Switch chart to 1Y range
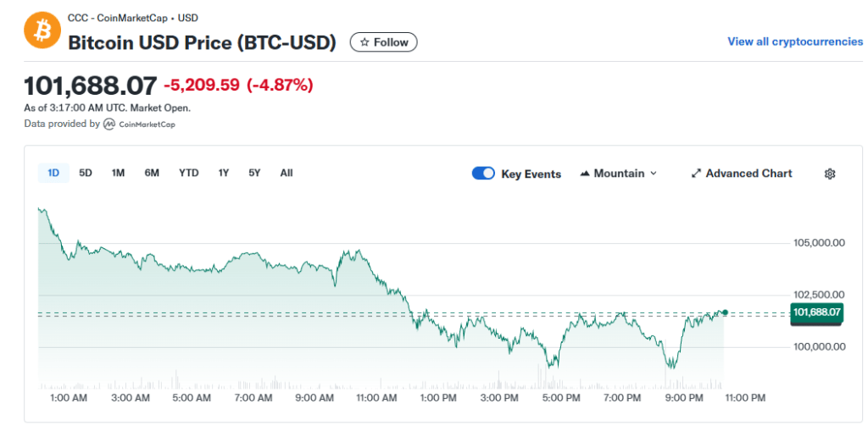 pos(224,173)
